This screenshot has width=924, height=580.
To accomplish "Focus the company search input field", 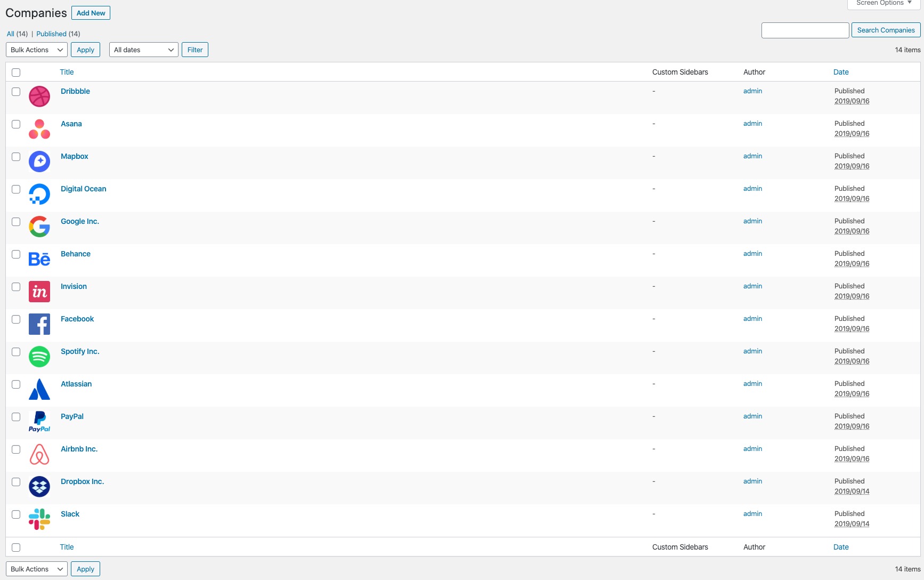I will pyautogui.click(x=805, y=30).
